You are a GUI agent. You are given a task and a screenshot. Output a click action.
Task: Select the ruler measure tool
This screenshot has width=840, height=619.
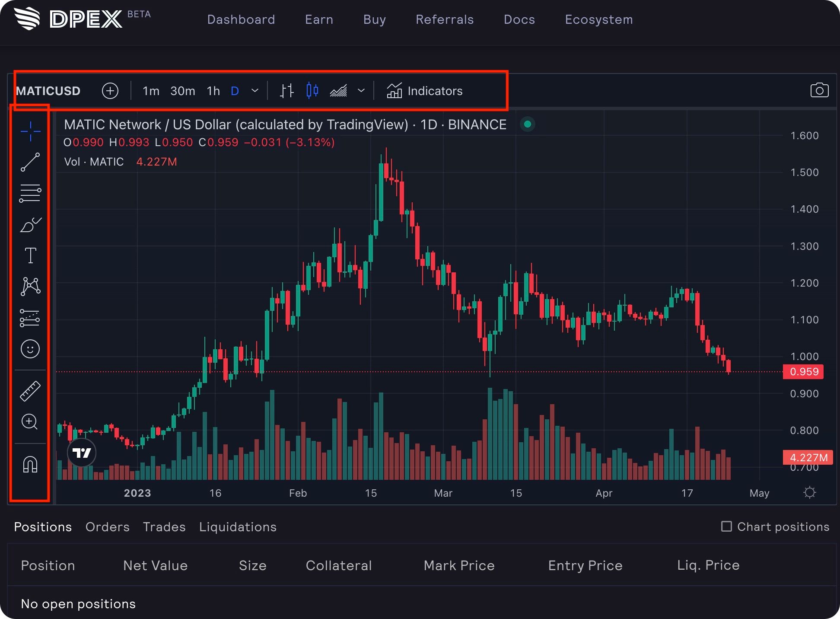click(30, 391)
